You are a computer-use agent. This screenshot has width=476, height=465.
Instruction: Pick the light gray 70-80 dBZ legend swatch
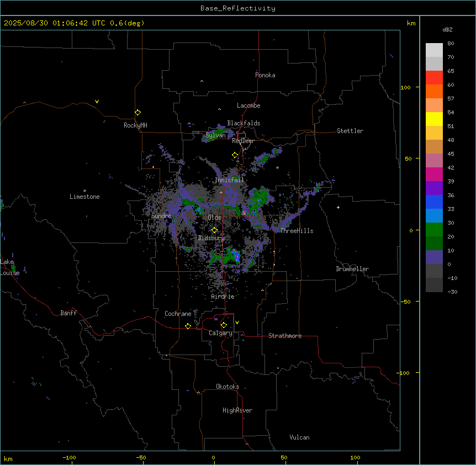coord(434,50)
